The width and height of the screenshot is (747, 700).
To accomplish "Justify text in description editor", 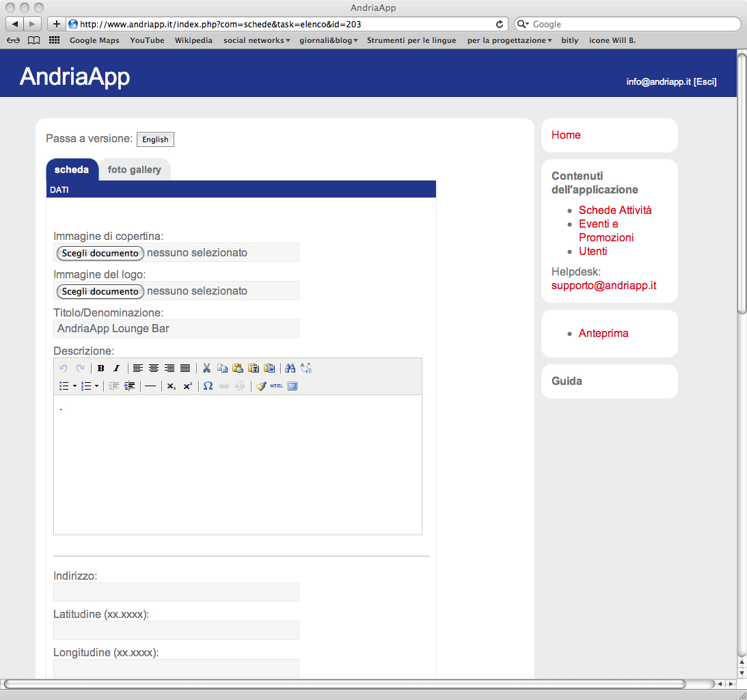I will click(x=185, y=368).
